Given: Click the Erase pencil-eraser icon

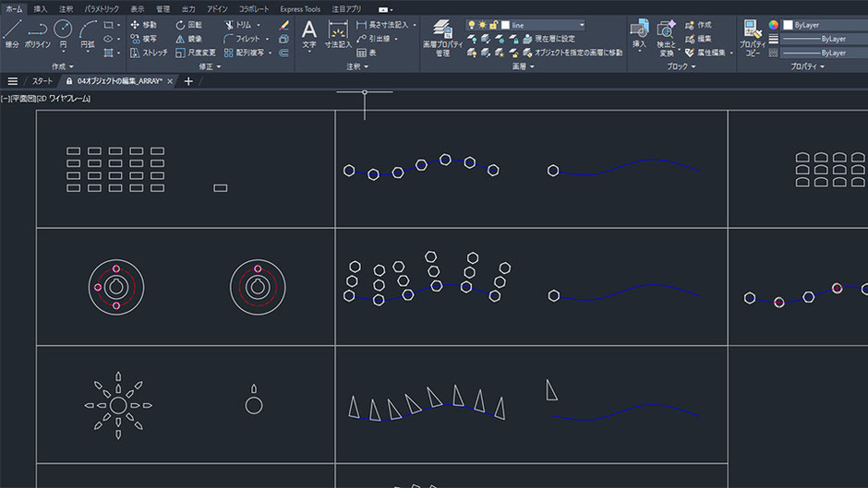Looking at the screenshot, I should pyautogui.click(x=284, y=25).
